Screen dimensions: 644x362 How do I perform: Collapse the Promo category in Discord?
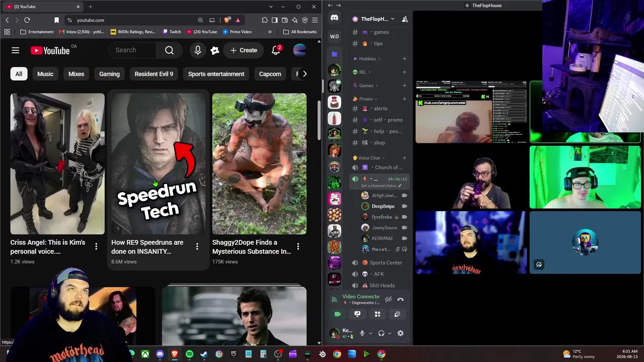point(365,99)
